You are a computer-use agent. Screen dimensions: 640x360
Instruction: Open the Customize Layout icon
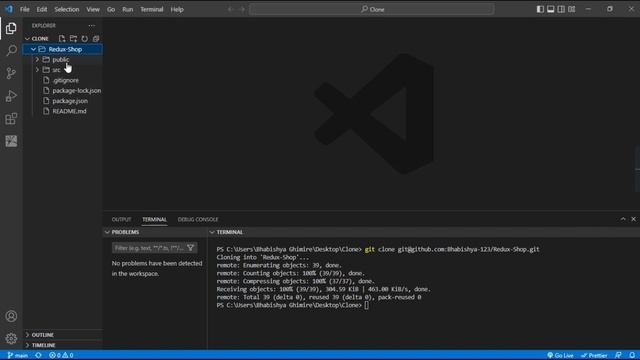[572, 9]
